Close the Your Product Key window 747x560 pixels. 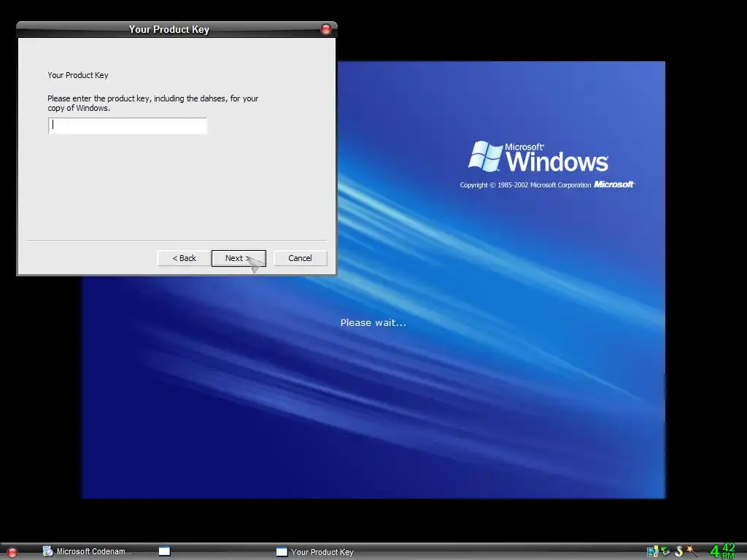[x=326, y=29]
